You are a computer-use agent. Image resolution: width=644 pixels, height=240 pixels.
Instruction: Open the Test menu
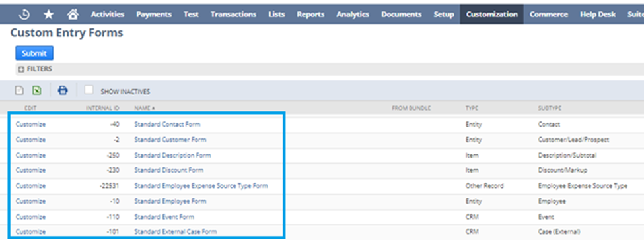pos(191,15)
